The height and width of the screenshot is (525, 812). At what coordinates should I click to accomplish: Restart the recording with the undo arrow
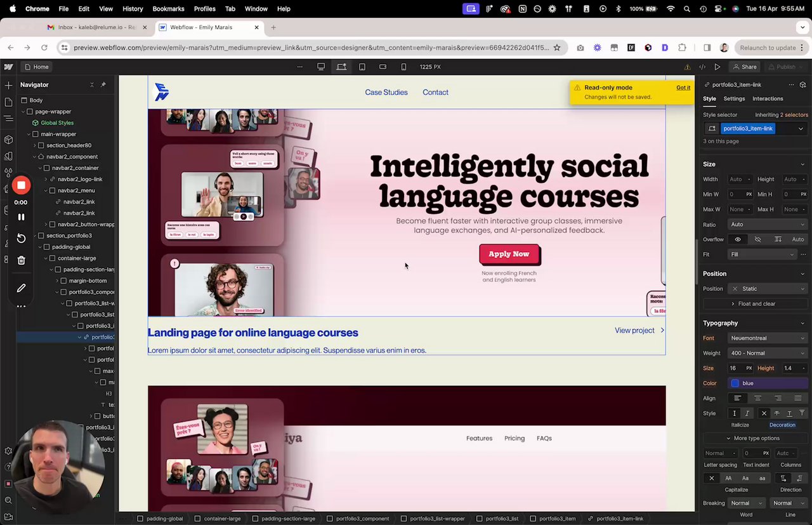pos(21,238)
